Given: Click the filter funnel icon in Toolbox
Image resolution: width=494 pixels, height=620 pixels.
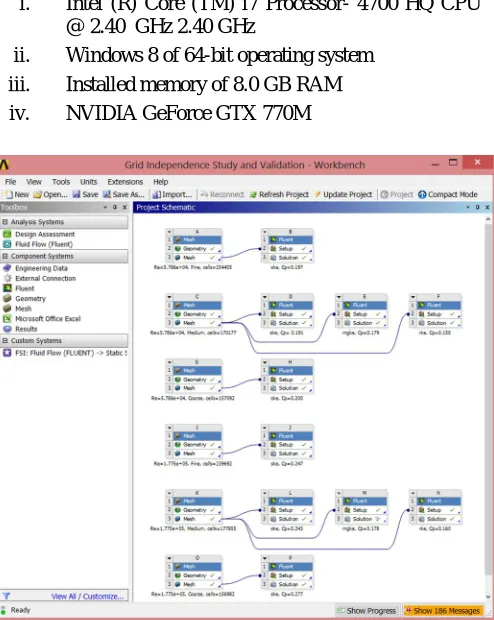Looking at the screenshot, I should click(6, 596).
